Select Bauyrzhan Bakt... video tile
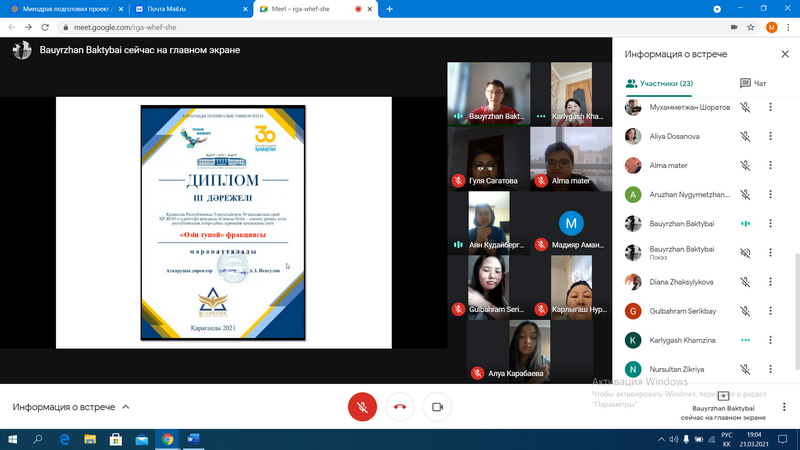 [x=489, y=94]
